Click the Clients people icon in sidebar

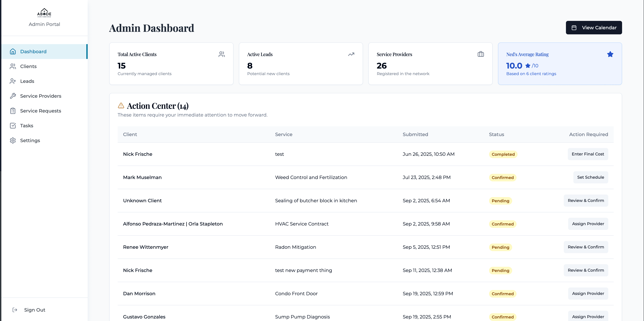tap(13, 66)
